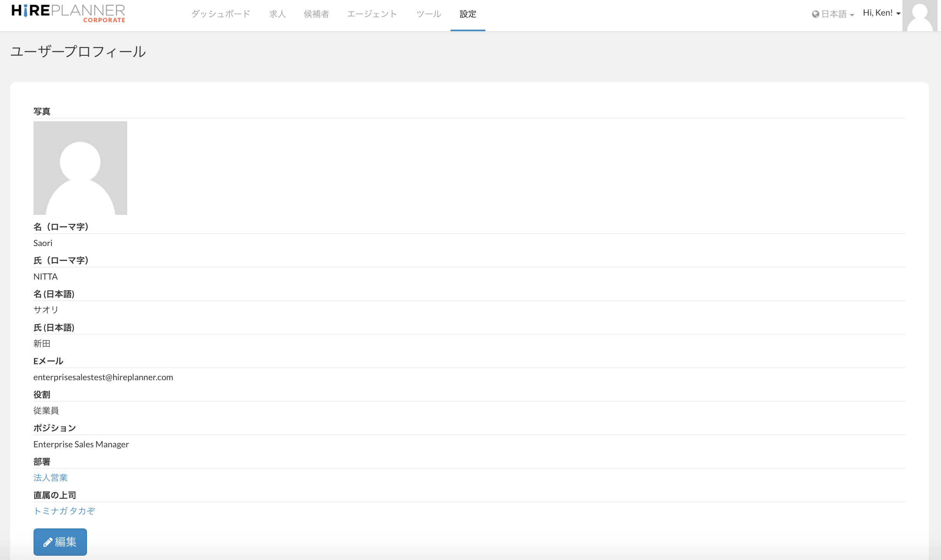Viewport: 941px width, 560px height.
Task: Click the 設定 tab
Action: (x=468, y=14)
